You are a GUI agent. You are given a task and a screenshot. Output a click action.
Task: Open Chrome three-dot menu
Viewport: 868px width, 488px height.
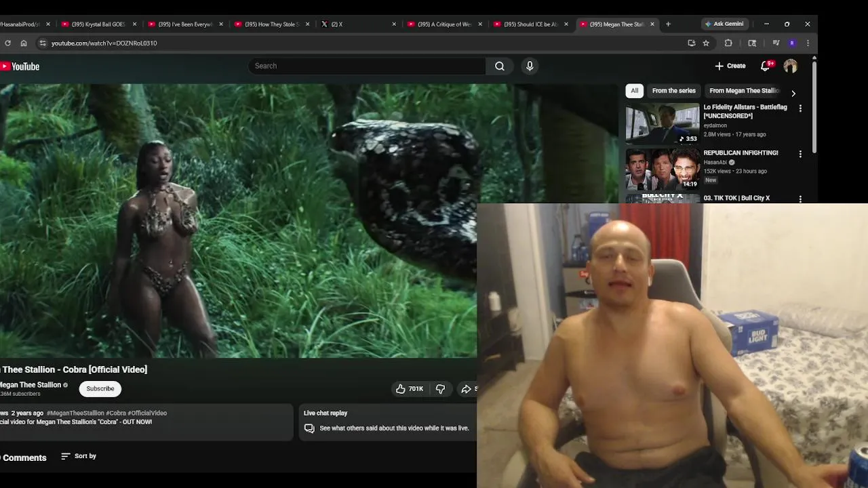pyautogui.click(x=808, y=43)
